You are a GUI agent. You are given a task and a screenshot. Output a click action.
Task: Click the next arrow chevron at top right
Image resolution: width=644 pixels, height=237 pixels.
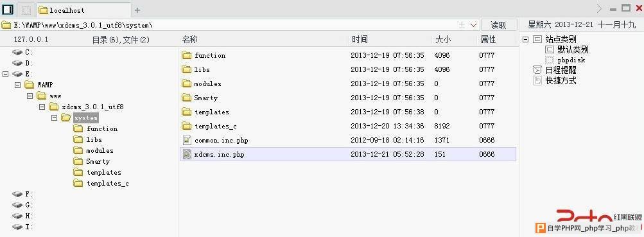pyautogui.click(x=599, y=8)
